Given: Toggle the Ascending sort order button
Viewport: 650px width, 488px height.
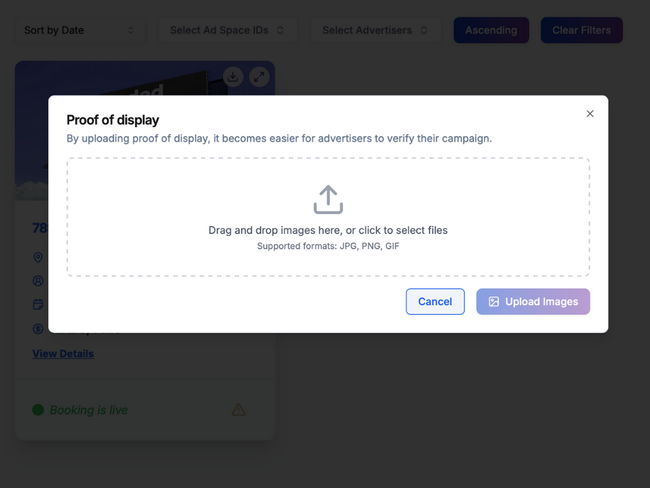Looking at the screenshot, I should tap(491, 30).
